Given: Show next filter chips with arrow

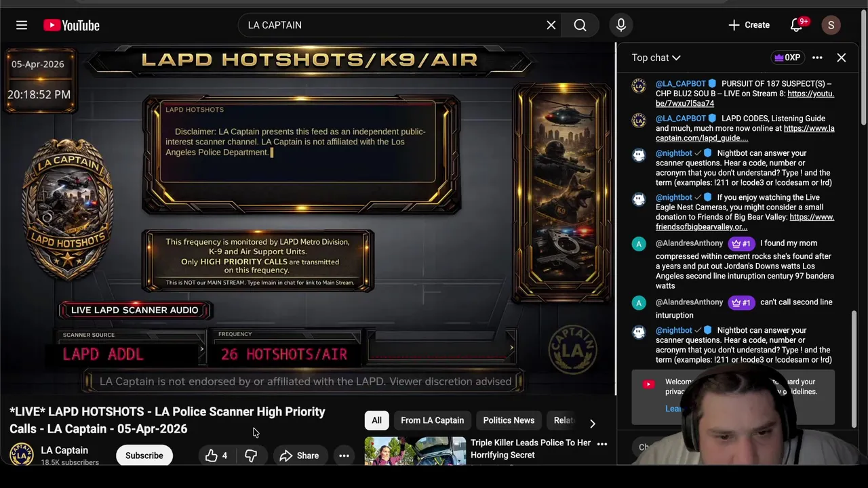Looking at the screenshot, I should [592, 424].
